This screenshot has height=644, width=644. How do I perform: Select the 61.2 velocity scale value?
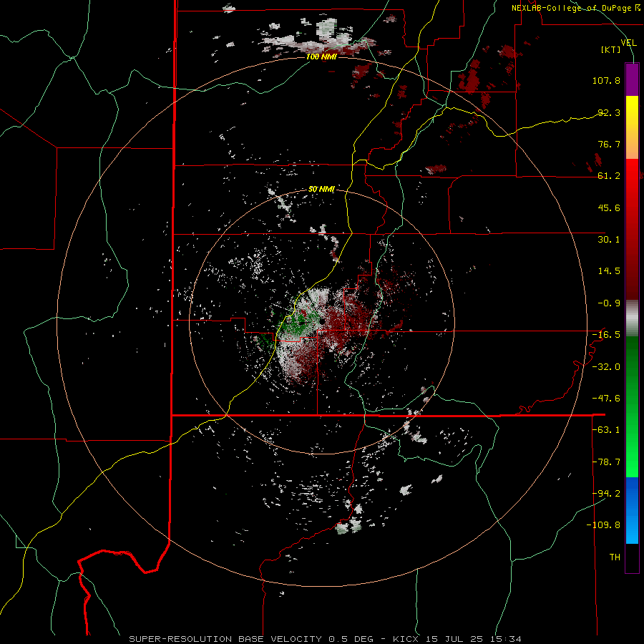point(609,176)
